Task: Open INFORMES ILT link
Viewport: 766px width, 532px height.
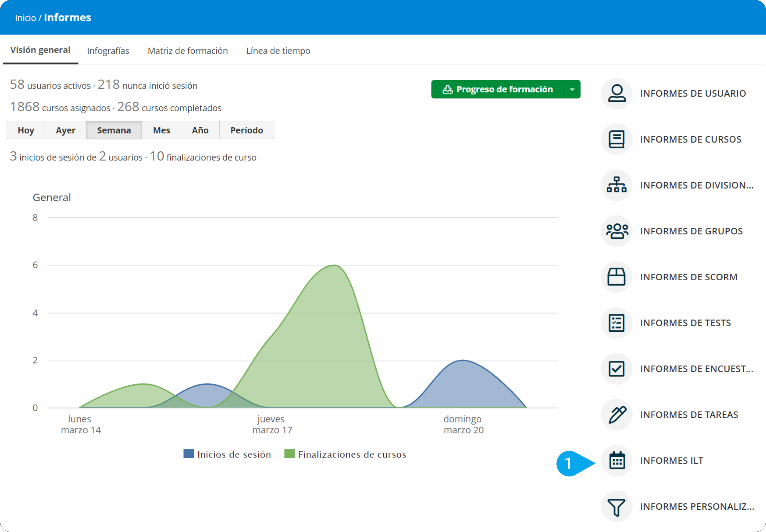Action: point(671,461)
